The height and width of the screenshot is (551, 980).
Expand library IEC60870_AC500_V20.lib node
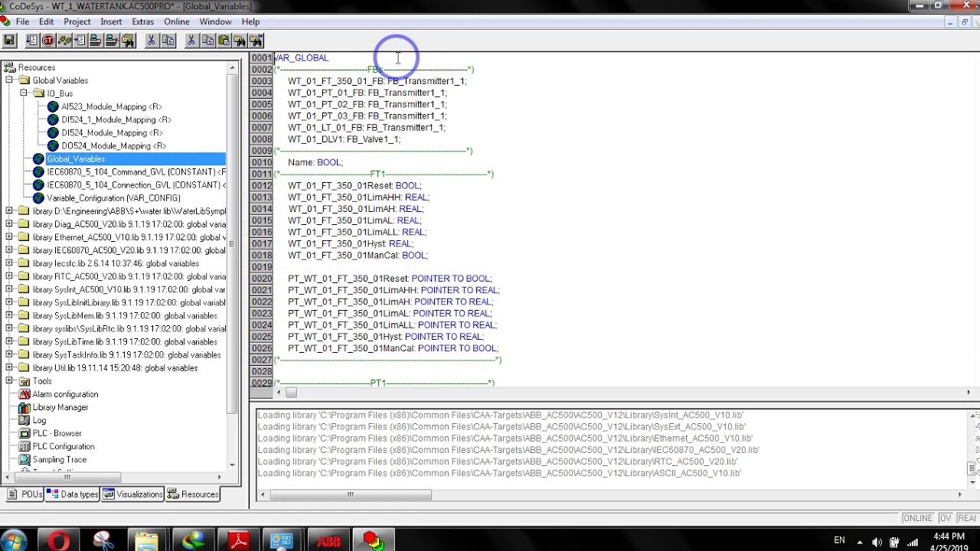9,250
